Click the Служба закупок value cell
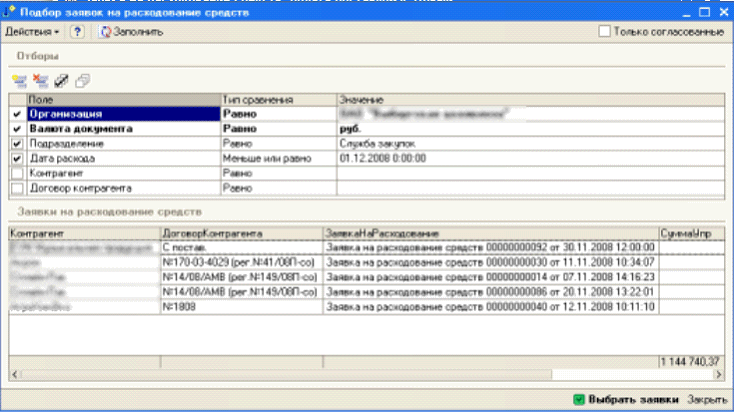The width and height of the screenshot is (735, 413). (531, 143)
